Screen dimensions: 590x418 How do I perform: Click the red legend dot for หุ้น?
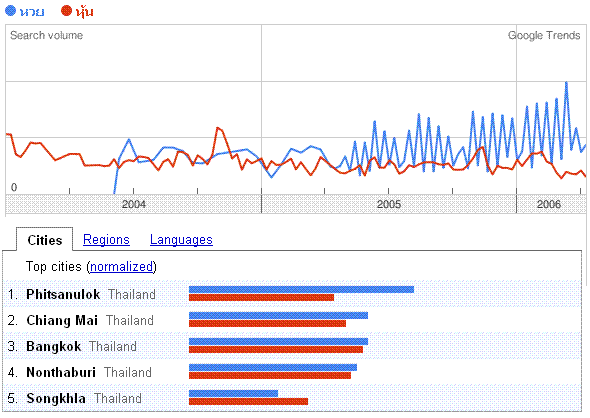66,11
